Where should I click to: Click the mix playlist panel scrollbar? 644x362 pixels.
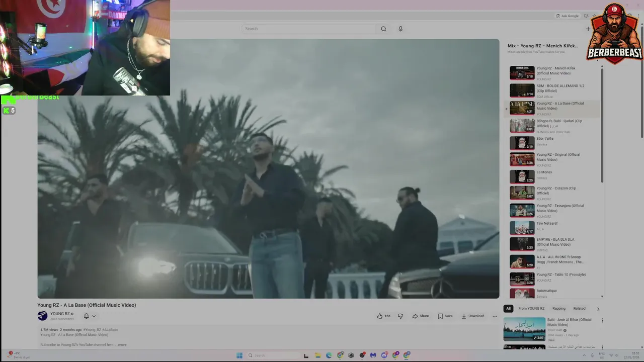602,126
